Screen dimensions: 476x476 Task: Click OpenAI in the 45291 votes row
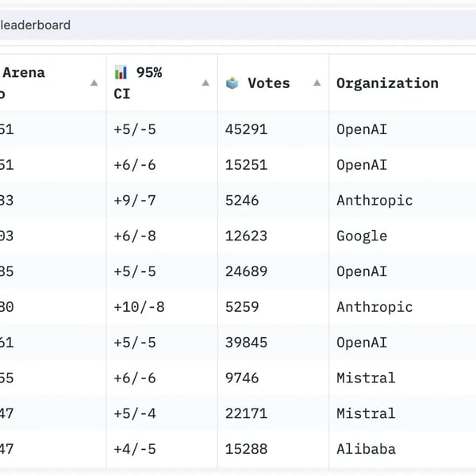click(x=362, y=130)
